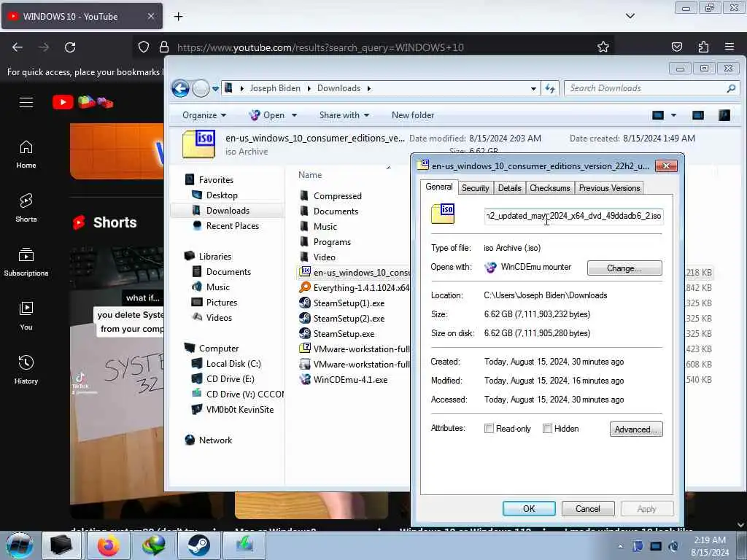The image size is (747, 560).
Task: Switch to the Checksums tab
Action: (550, 188)
